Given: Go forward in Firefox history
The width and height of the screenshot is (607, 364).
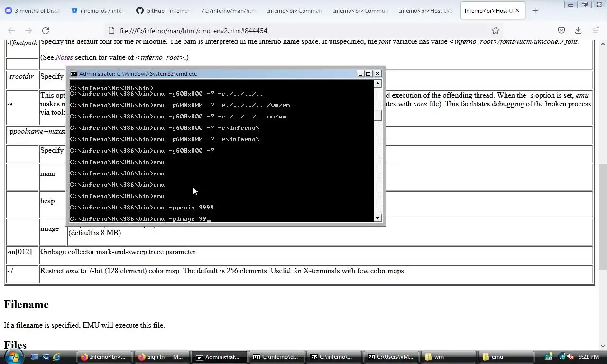Looking at the screenshot, I should 28,30.
